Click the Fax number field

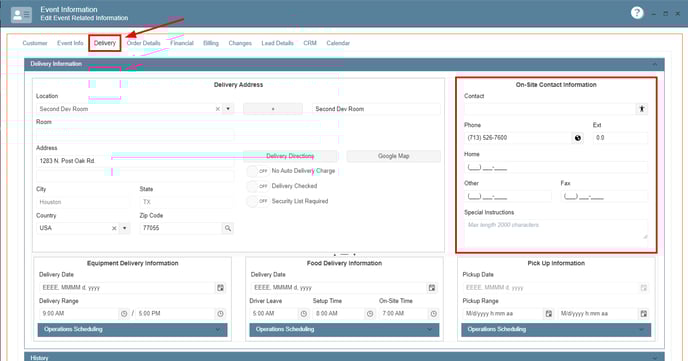(x=604, y=196)
